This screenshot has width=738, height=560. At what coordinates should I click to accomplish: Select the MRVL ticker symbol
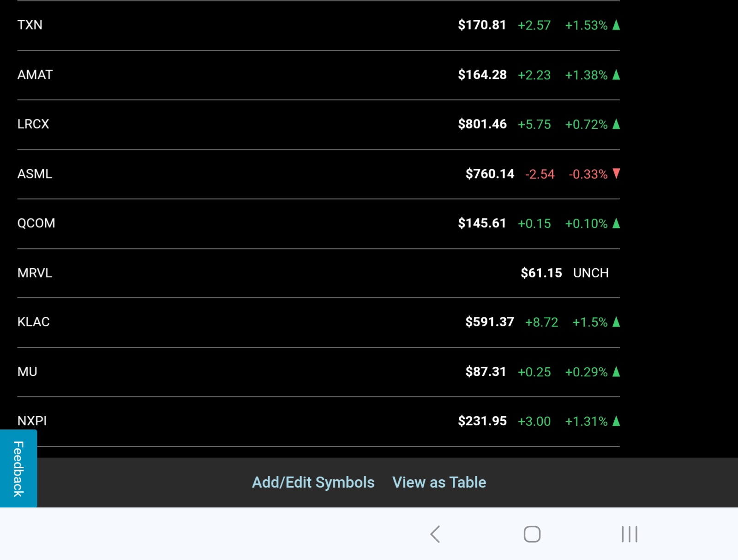click(x=35, y=273)
